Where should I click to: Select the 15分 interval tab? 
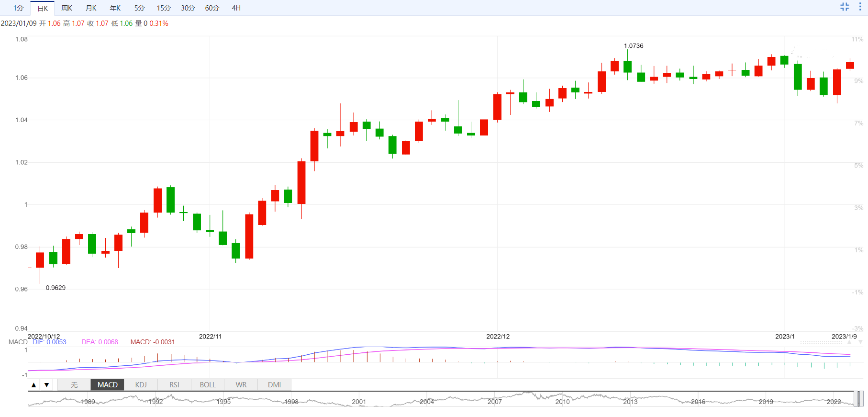click(x=164, y=8)
